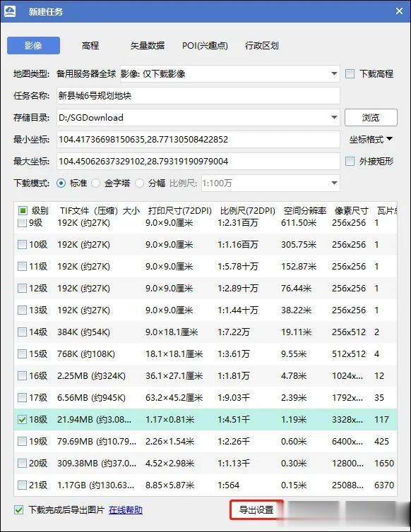Viewport: 411px width, 532px height.
Task: Check the 19级 level row checkbox
Action: point(22,442)
